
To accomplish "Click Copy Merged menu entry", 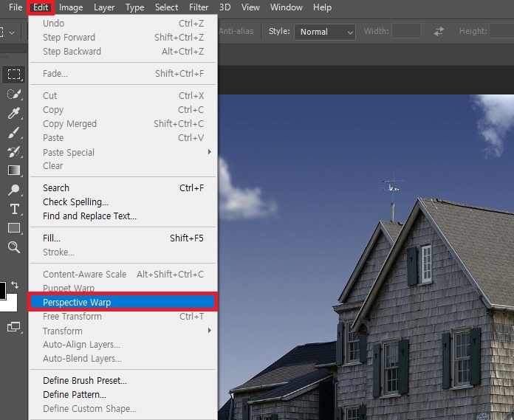I will point(123,123).
